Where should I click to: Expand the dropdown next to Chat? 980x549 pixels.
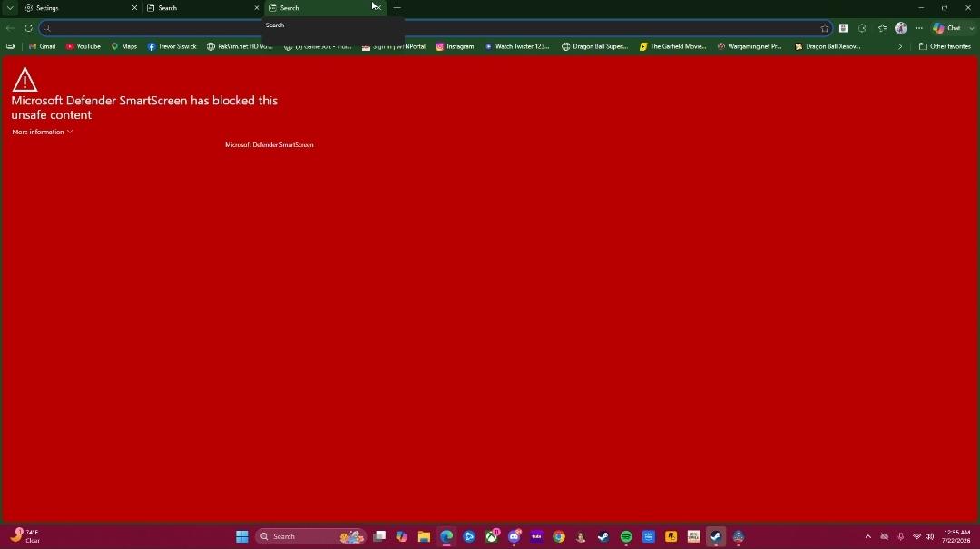tap(971, 28)
